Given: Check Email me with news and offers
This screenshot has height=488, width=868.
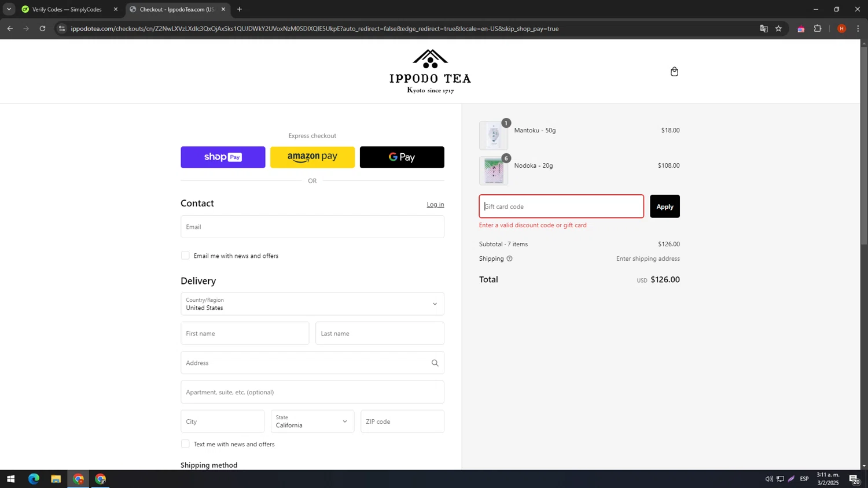Looking at the screenshot, I should [x=185, y=256].
